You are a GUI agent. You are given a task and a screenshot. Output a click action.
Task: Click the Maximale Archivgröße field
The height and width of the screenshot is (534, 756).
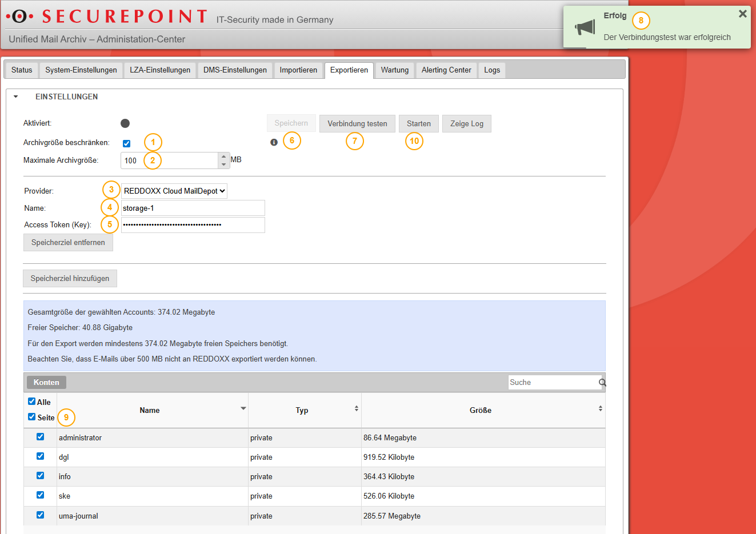(170, 160)
